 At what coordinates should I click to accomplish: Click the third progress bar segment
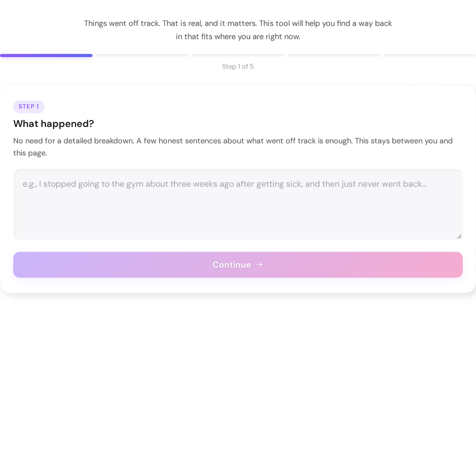[x=238, y=55]
